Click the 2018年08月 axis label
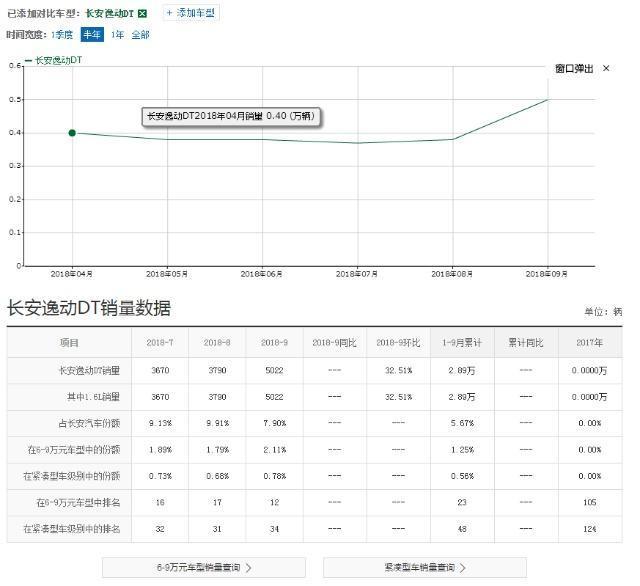 coord(452,274)
